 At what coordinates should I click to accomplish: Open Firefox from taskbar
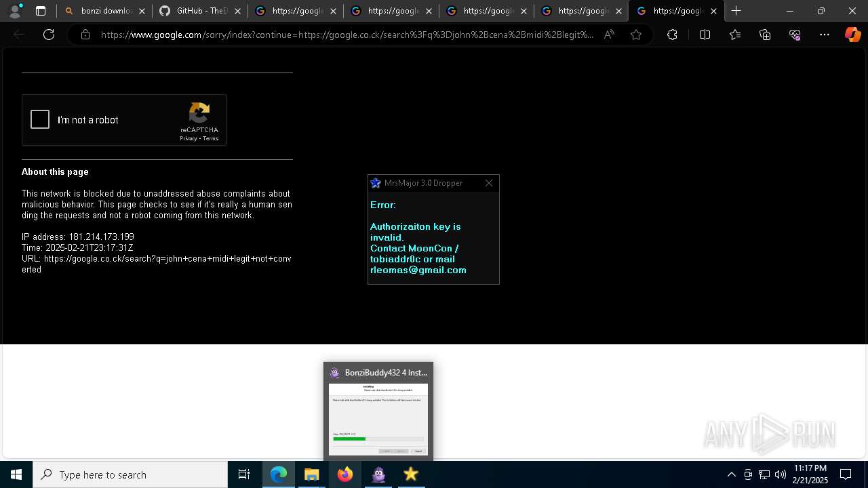click(x=344, y=474)
